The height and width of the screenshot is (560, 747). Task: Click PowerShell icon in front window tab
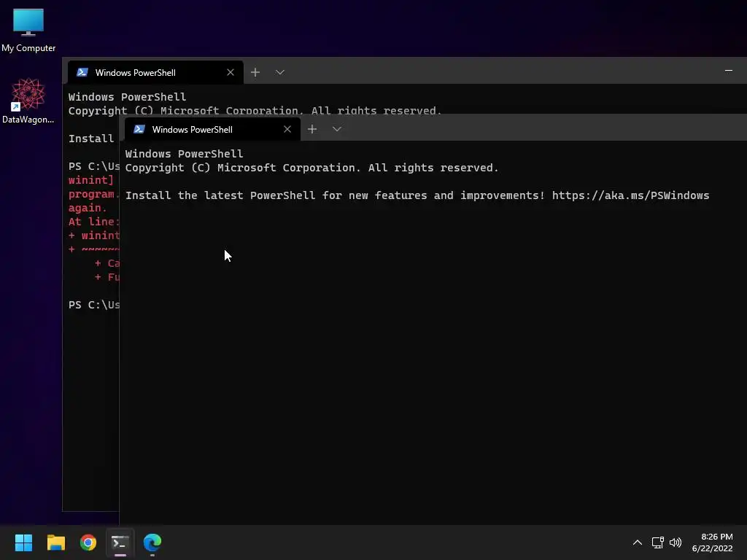click(139, 129)
